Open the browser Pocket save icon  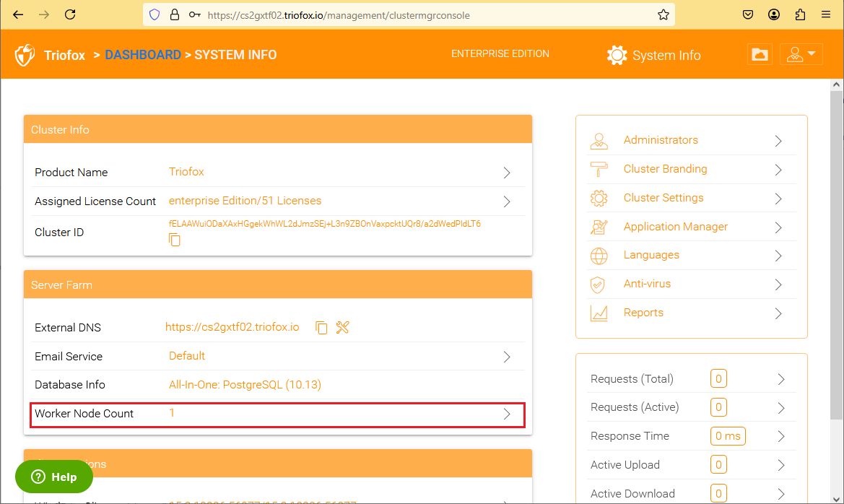748,14
